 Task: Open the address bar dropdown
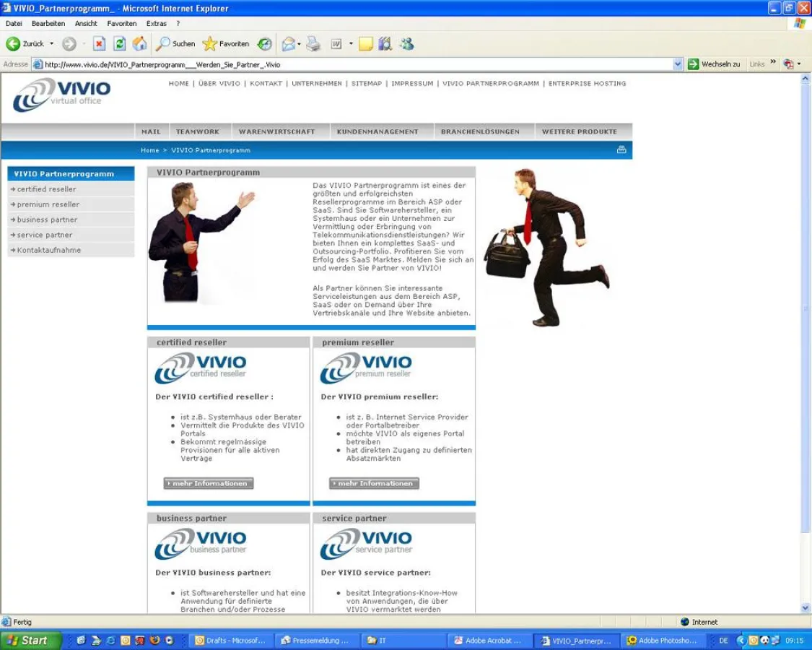pyautogui.click(x=677, y=64)
